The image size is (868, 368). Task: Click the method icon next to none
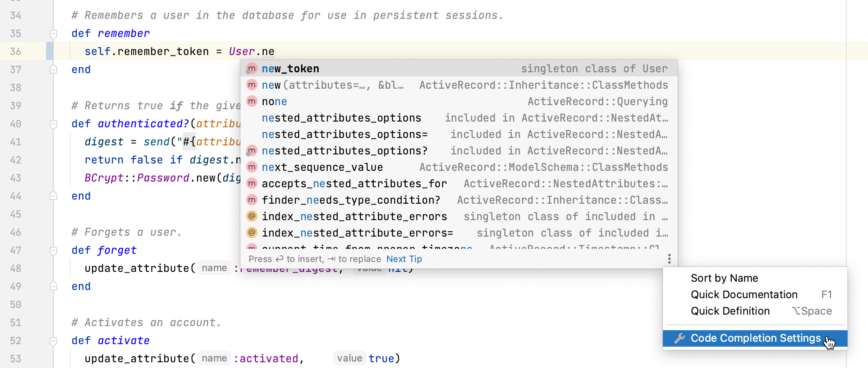click(251, 101)
